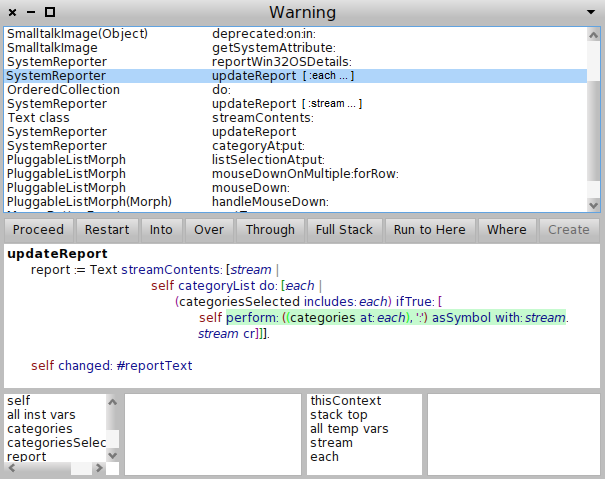
Task: Click the highlighted perform: expression in code
Action: click(x=396, y=317)
